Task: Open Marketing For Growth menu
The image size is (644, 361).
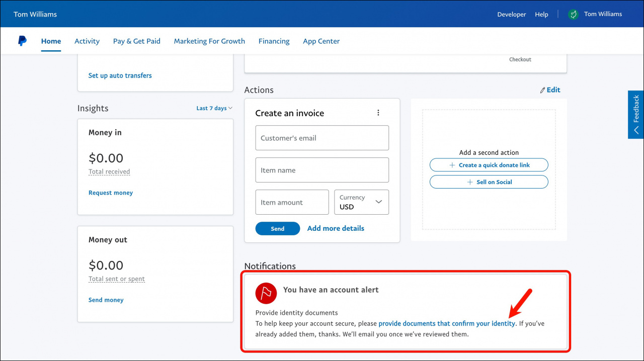Action: click(x=209, y=41)
